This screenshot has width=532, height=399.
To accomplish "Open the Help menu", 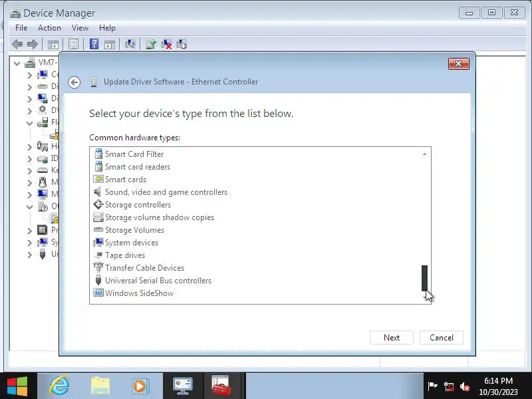I will [x=107, y=28].
